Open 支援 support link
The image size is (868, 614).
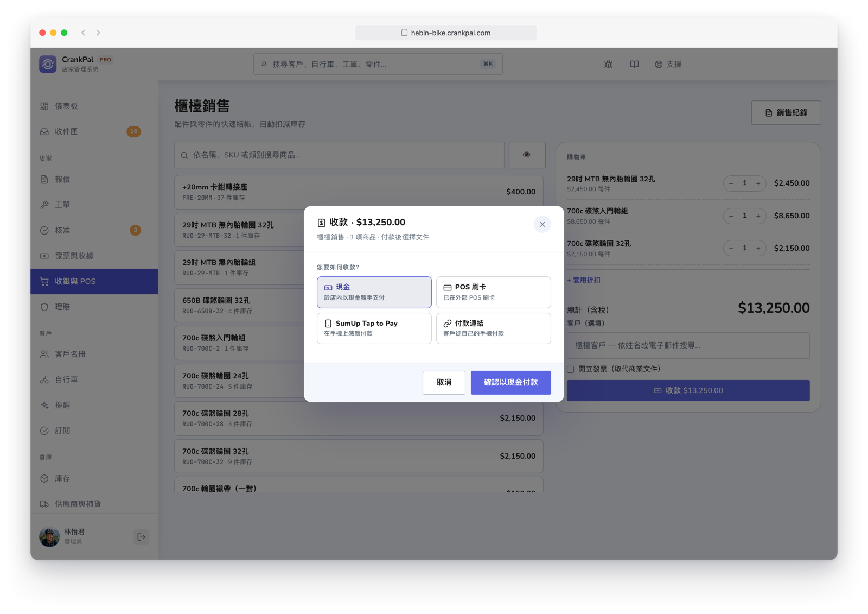pos(668,64)
